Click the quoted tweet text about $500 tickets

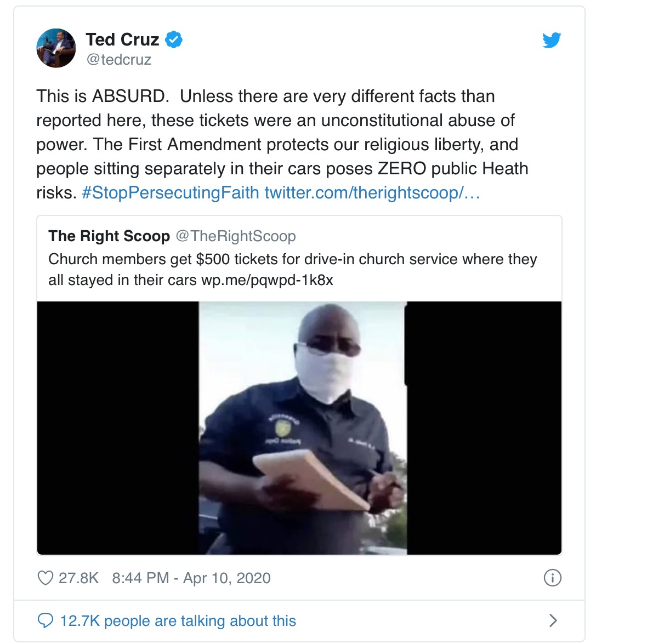click(293, 270)
